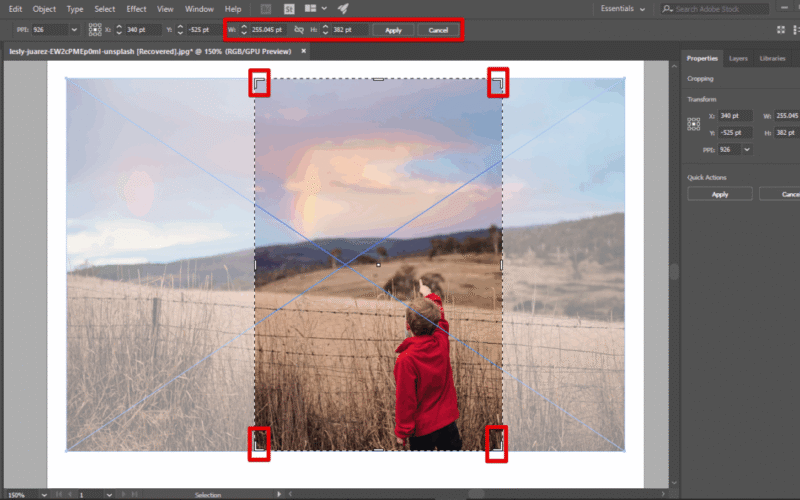Click the Bridge icon left of St

[266, 9]
